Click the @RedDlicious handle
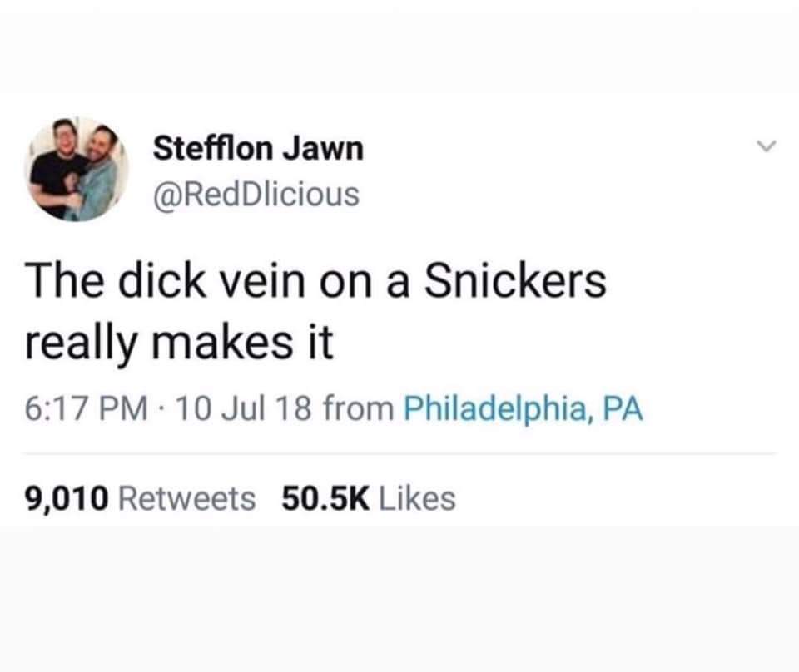 256,195
